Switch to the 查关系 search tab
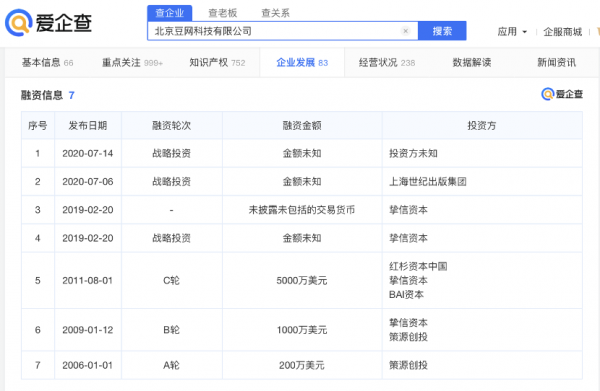The width and height of the screenshot is (600, 391). (275, 13)
